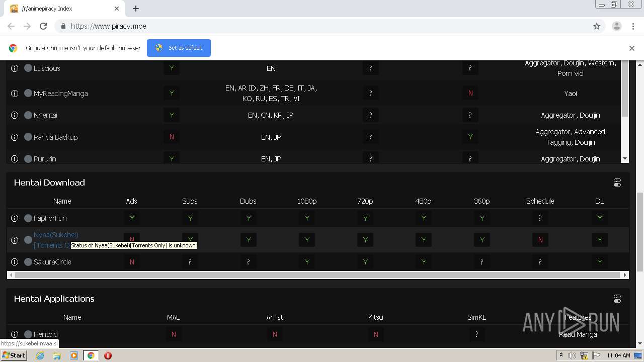Open MyReadingManga site link

coord(61,94)
